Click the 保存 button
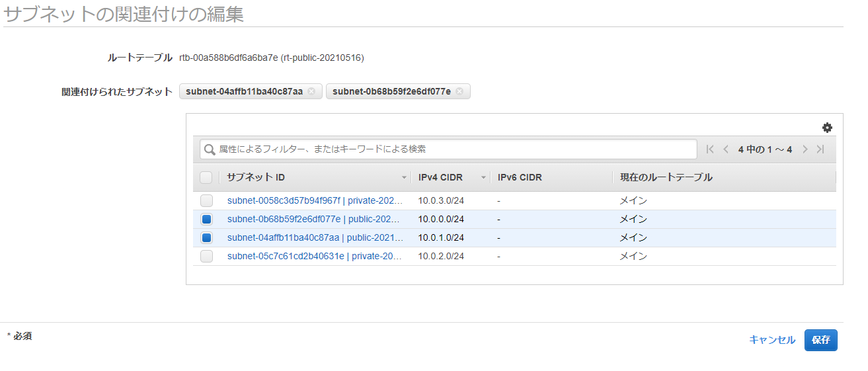 pos(821,340)
